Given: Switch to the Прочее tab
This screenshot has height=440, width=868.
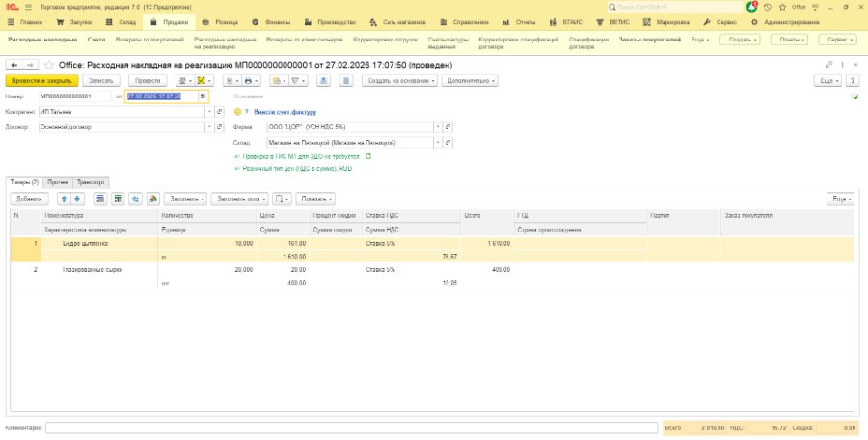Looking at the screenshot, I should pyautogui.click(x=58, y=182).
